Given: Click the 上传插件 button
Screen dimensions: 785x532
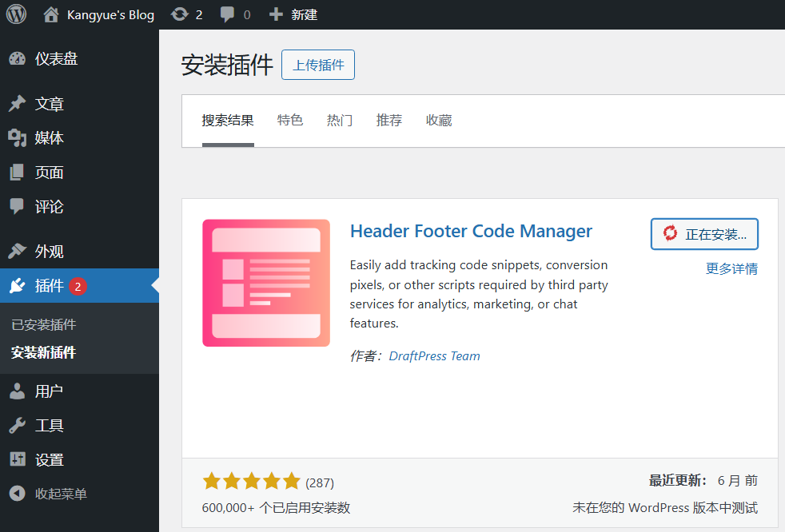Looking at the screenshot, I should [x=318, y=65].
